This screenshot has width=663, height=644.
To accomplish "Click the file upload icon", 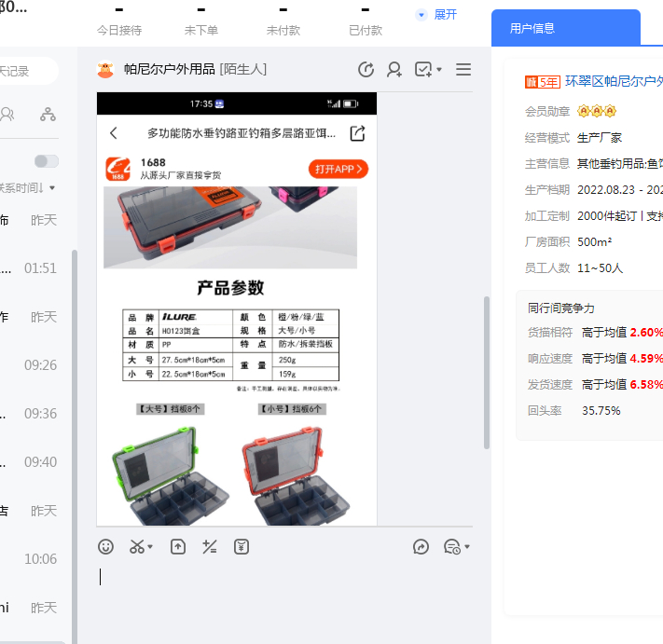I will 177,547.
